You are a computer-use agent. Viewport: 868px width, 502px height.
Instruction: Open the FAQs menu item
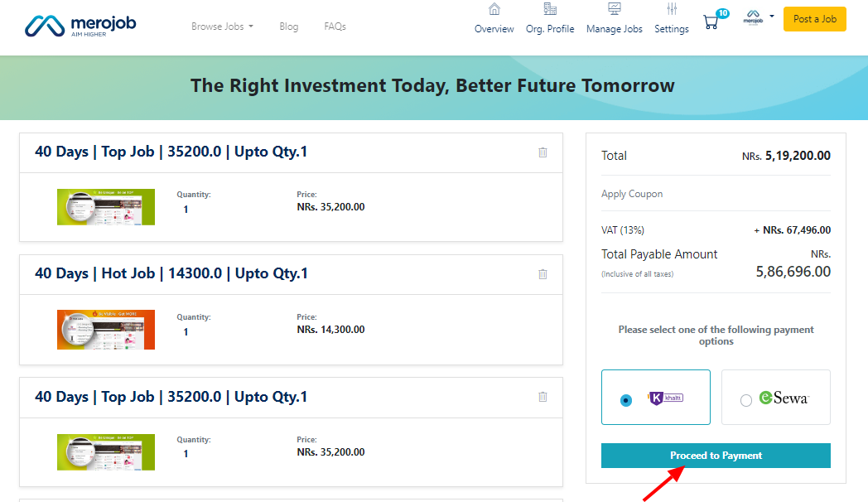pyautogui.click(x=335, y=27)
